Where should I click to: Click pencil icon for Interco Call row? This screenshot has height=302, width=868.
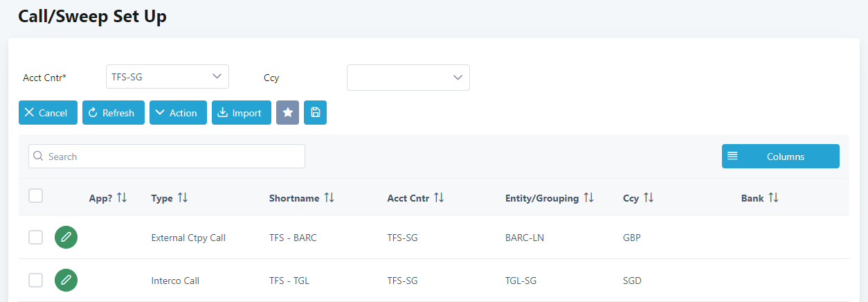point(66,281)
